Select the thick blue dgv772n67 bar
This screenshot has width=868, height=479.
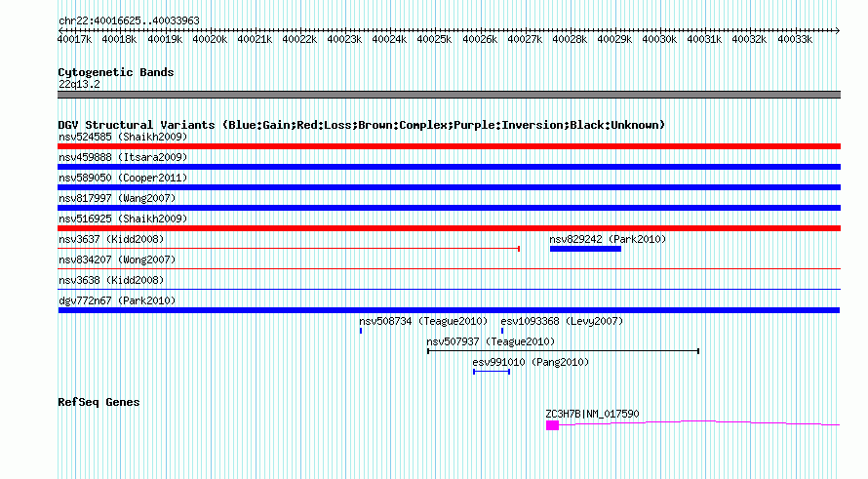[x=449, y=310]
